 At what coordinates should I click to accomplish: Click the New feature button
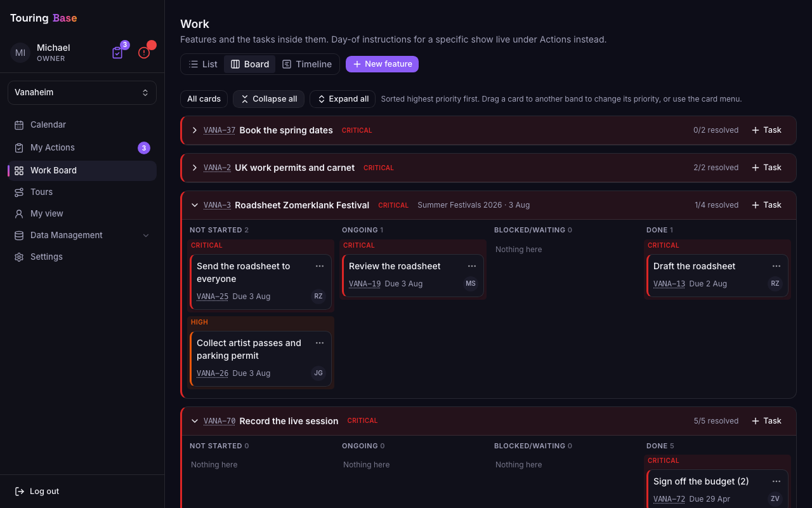click(382, 64)
